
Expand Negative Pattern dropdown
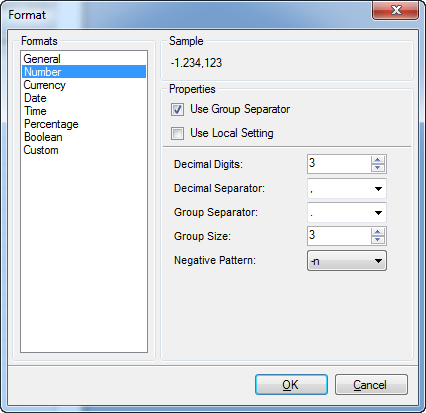click(347, 261)
